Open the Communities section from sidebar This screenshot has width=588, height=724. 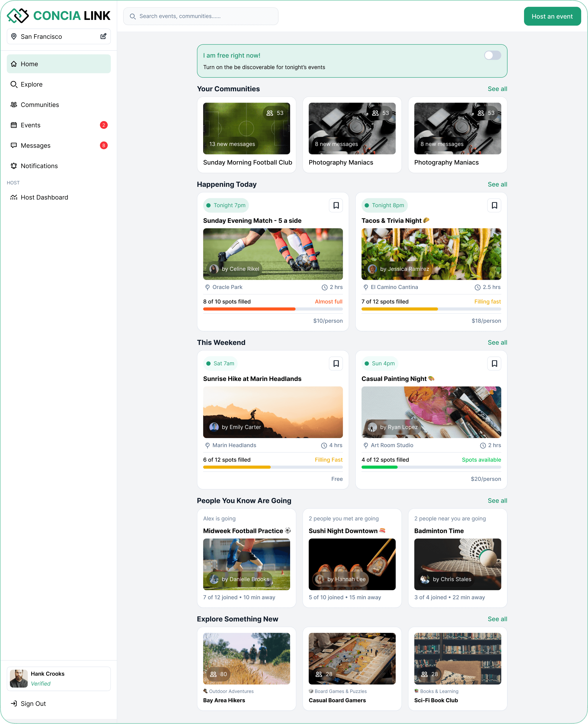[x=14, y=105]
